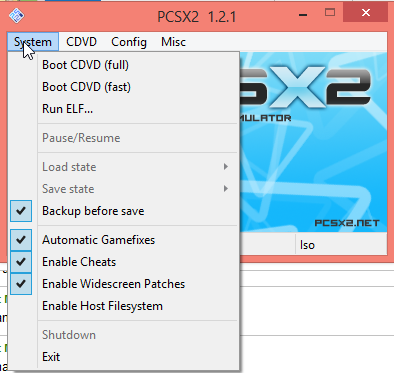
Task: Select Exit from System menu
Action: (x=124, y=357)
